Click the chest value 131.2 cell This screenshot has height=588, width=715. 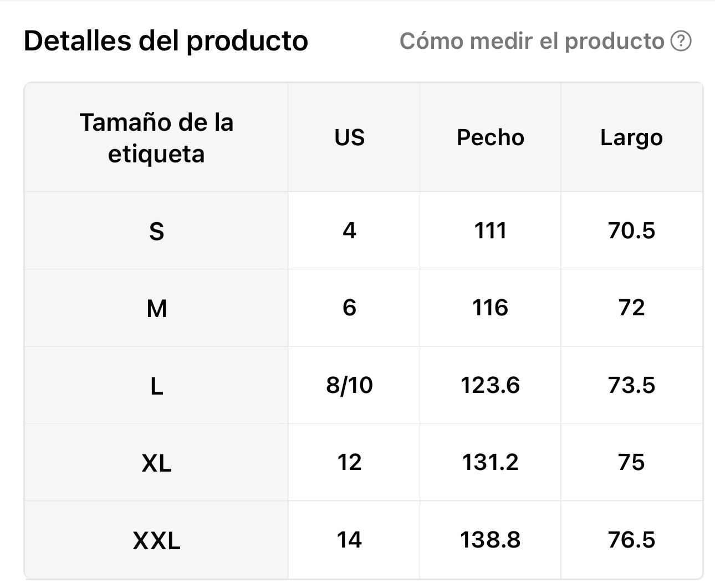[491, 462]
